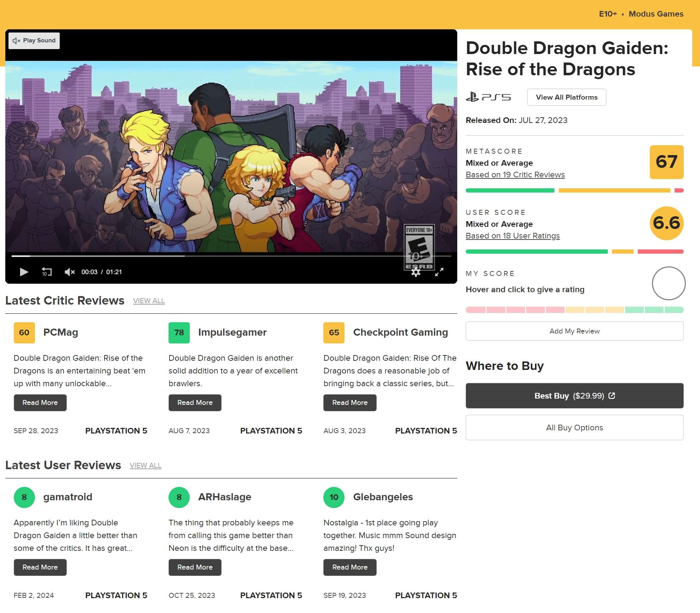Open video settings gear
The width and height of the screenshot is (700, 613).
coord(416,272)
